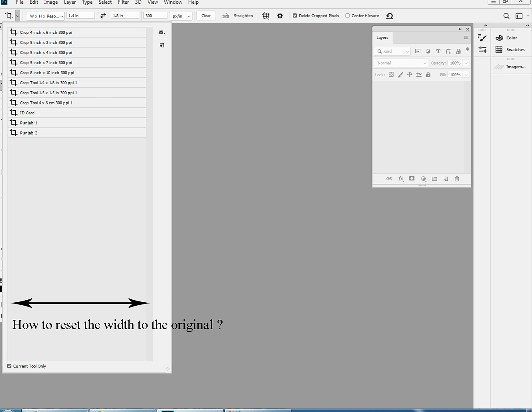The height and width of the screenshot is (412, 532).
Task: Toggle the Current Tool Only checkbox
Action: (x=9, y=366)
